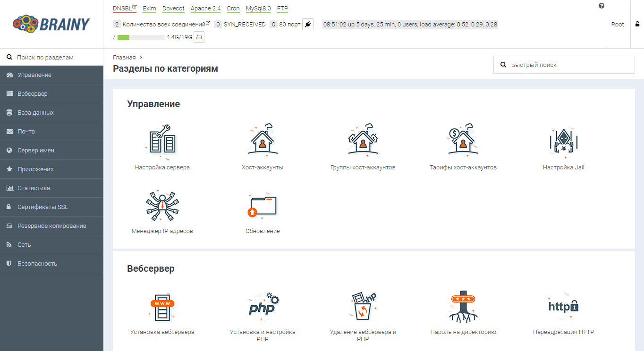This screenshot has width=644, height=351.
Task: Click the plug icon next to 80 порт
Action: tap(308, 24)
